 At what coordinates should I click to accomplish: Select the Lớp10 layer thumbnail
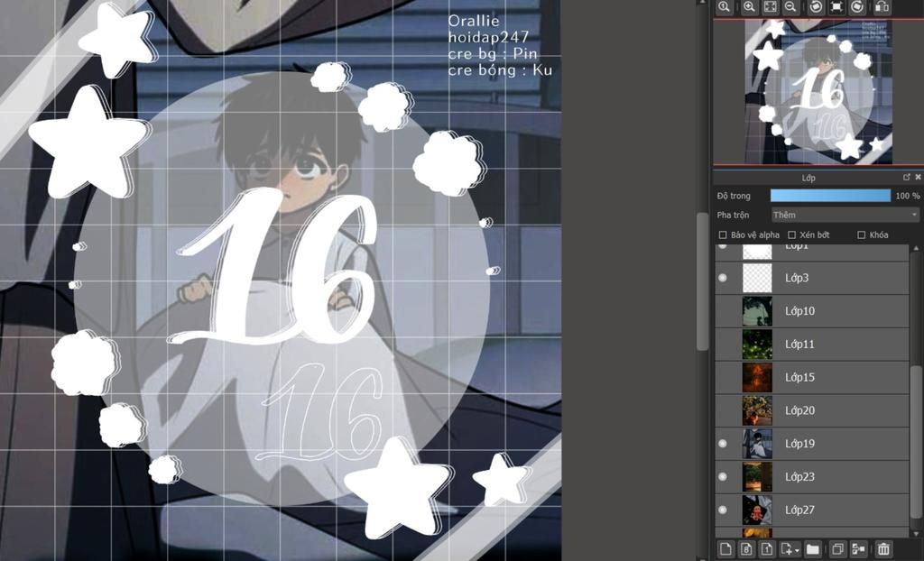pyautogui.click(x=757, y=311)
